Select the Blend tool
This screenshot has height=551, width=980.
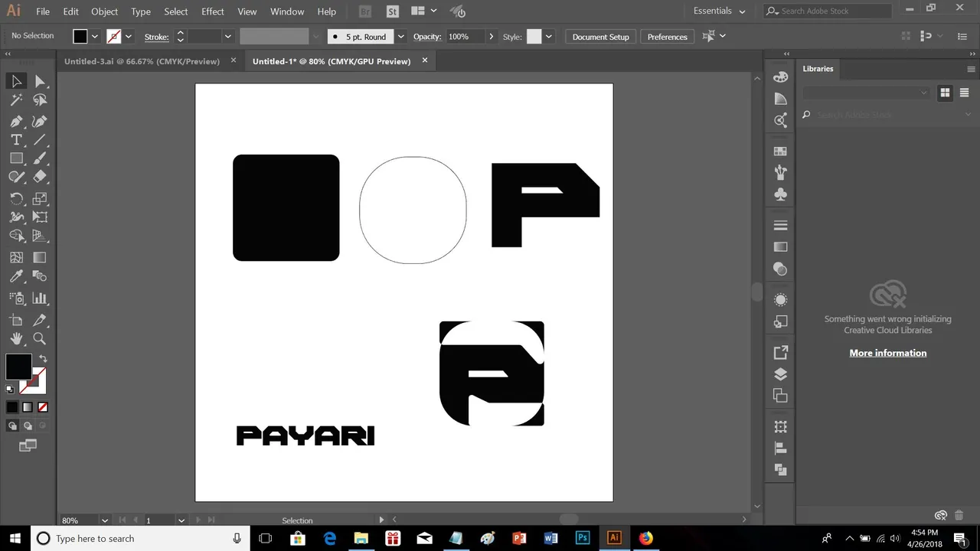[40, 276]
